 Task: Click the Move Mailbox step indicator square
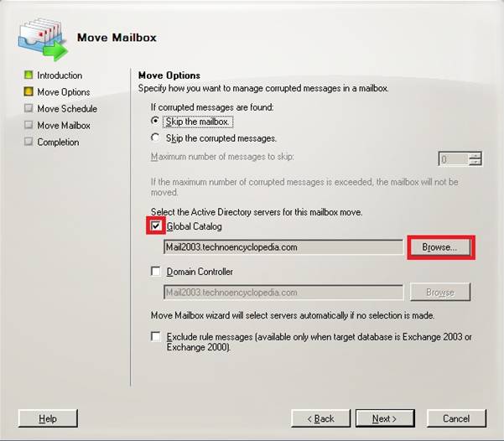[x=29, y=125]
